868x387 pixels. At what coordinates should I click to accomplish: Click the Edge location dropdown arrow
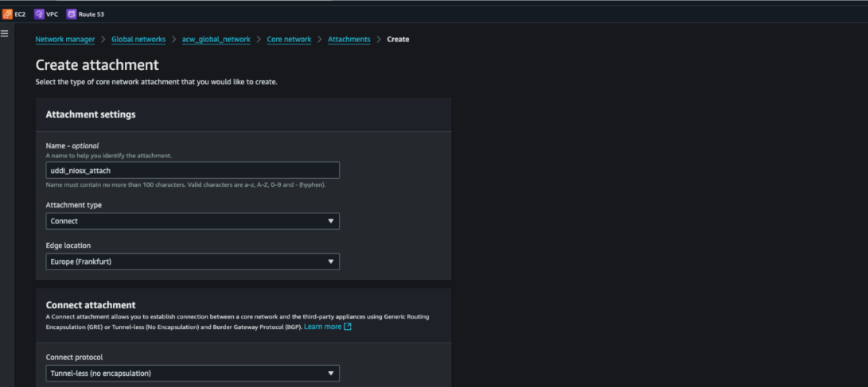click(x=331, y=261)
